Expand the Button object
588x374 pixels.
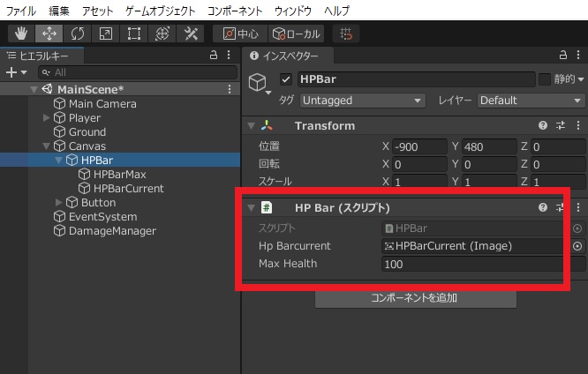[58, 202]
